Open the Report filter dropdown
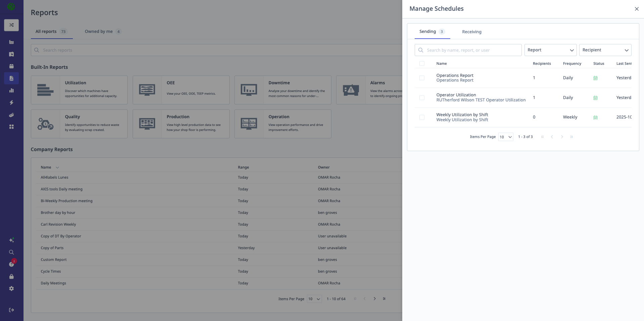 (550, 50)
